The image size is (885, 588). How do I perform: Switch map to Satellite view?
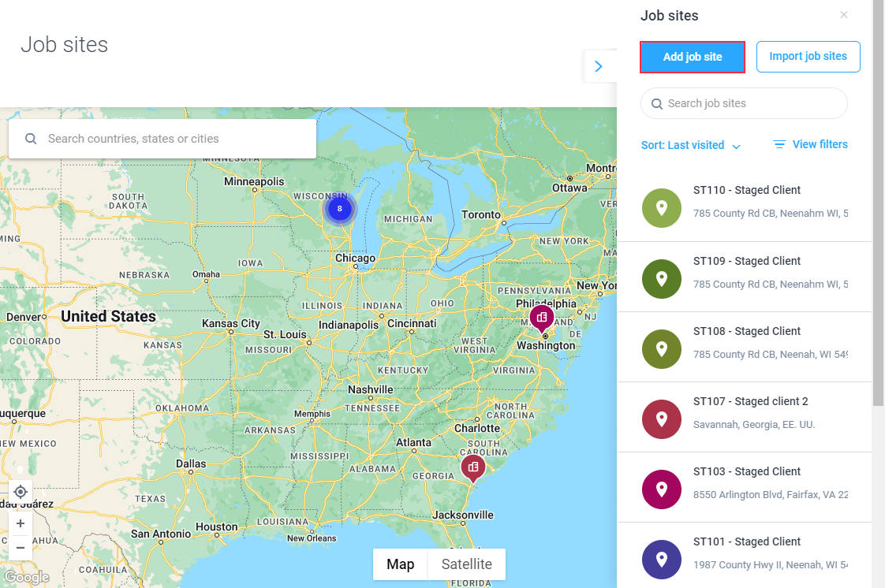[466, 564]
